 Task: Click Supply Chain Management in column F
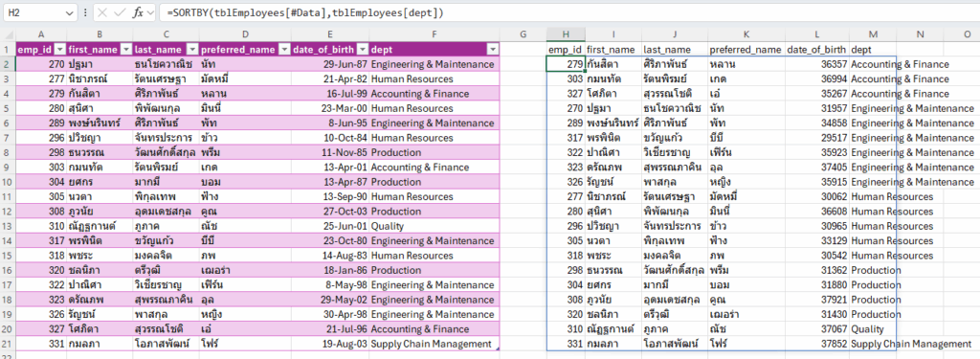pos(434,344)
